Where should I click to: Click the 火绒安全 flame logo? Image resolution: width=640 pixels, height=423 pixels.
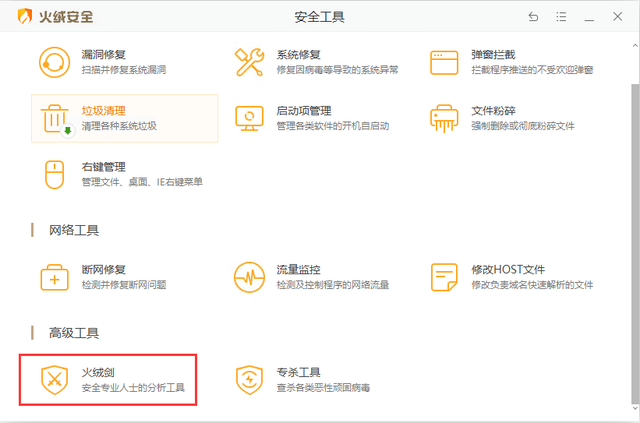point(24,16)
